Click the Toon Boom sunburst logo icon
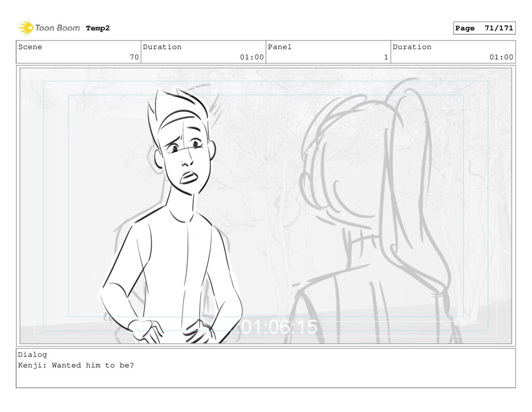The width and height of the screenshot is (532, 412). [25, 28]
